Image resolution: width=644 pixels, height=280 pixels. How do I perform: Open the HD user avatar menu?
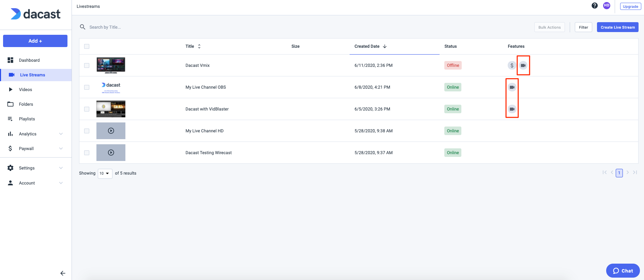(x=607, y=5)
